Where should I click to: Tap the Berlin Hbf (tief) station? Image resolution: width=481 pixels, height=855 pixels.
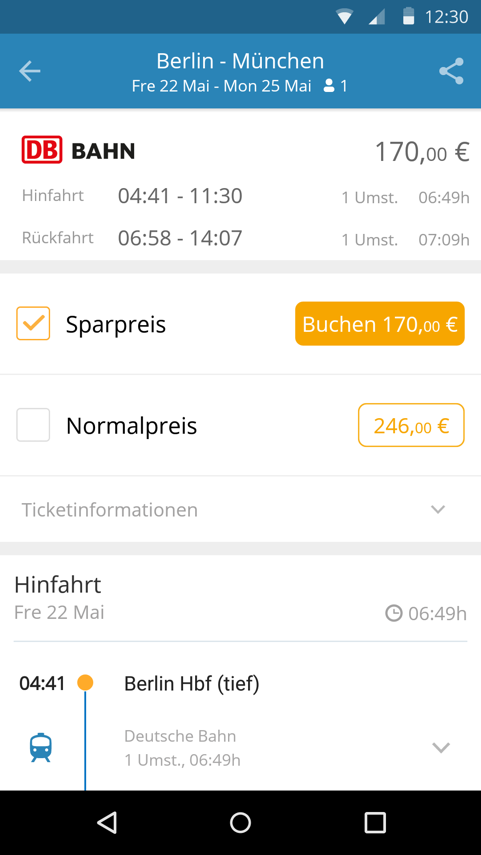coord(191,683)
